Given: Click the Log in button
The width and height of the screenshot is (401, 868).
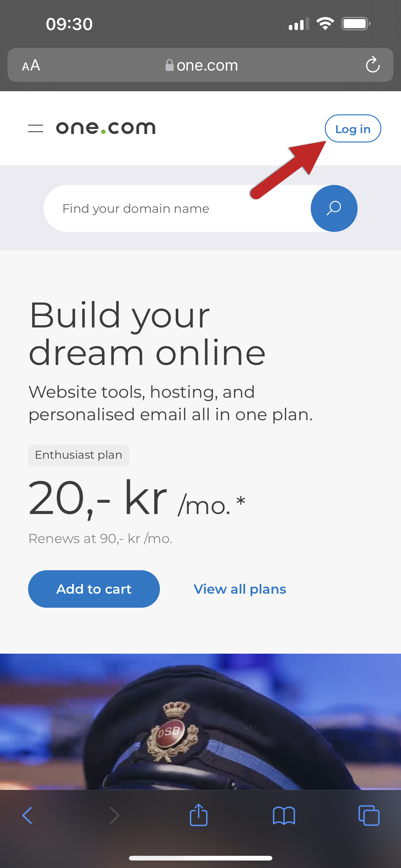Looking at the screenshot, I should (x=353, y=129).
